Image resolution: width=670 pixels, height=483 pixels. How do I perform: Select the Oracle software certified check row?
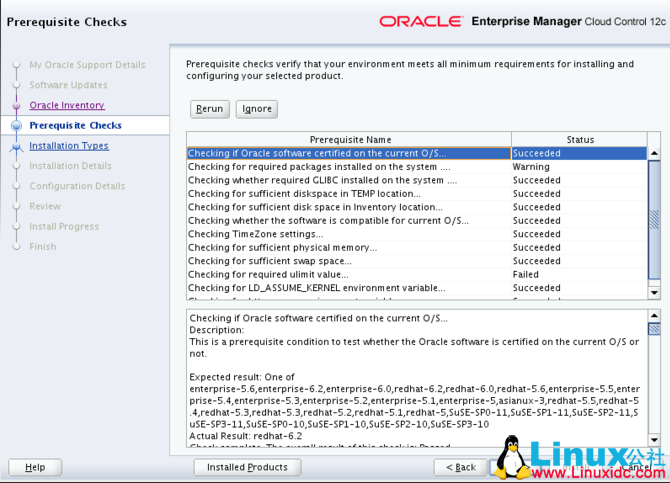click(417, 153)
